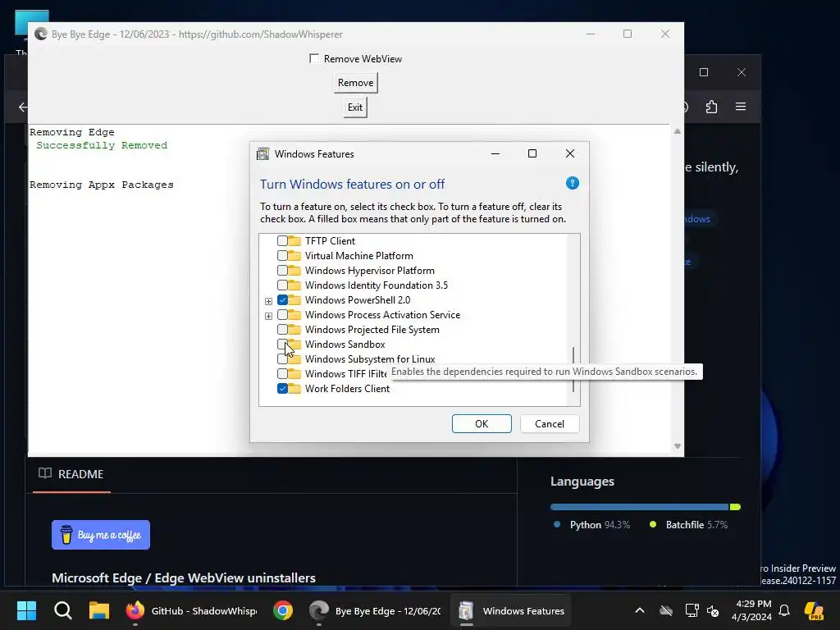This screenshot has height=630, width=840.
Task: Click the Bye Bye Edge log scroll-down arrow
Action: pyautogui.click(x=677, y=446)
